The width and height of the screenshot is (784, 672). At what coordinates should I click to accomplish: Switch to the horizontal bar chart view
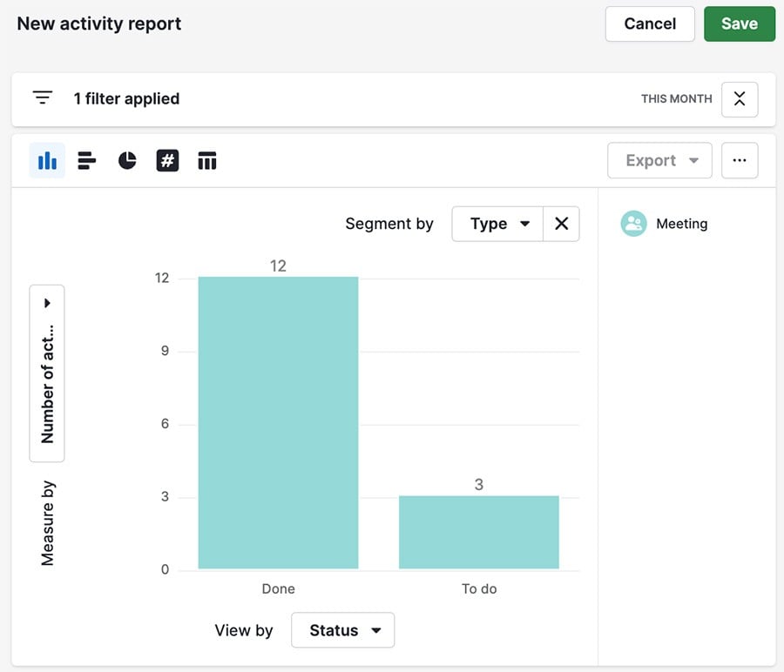(x=86, y=160)
